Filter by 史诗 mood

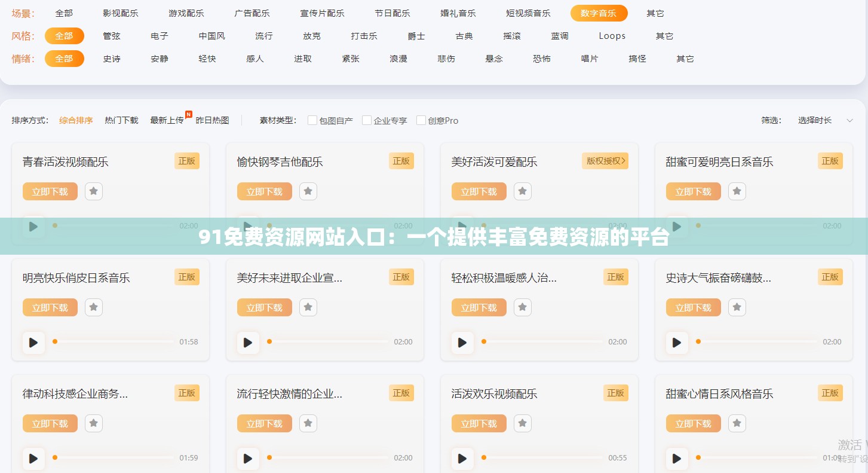coord(112,59)
